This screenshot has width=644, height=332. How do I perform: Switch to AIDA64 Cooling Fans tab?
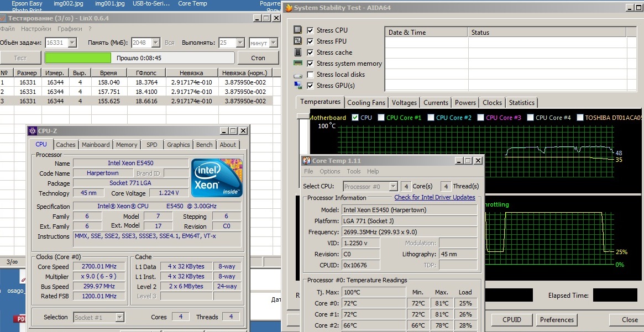(x=366, y=103)
